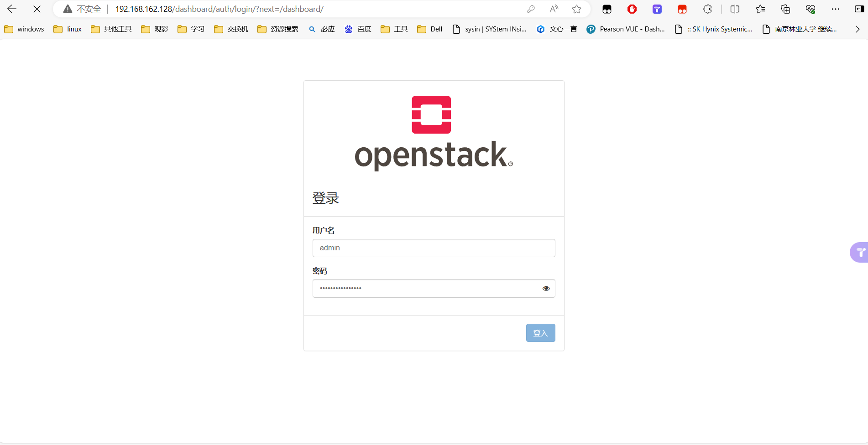Open the 资源搜索 bookmarks folder
This screenshot has height=445, width=868.
278,29
